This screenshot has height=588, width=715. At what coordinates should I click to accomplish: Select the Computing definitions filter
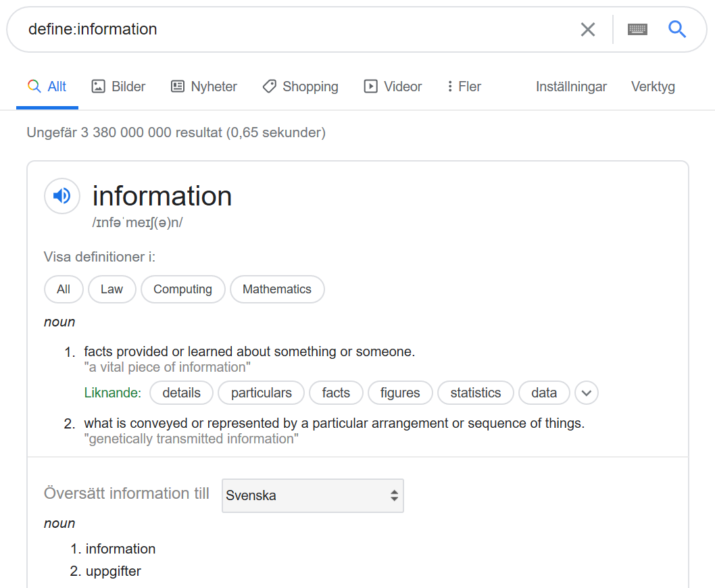[x=183, y=289]
